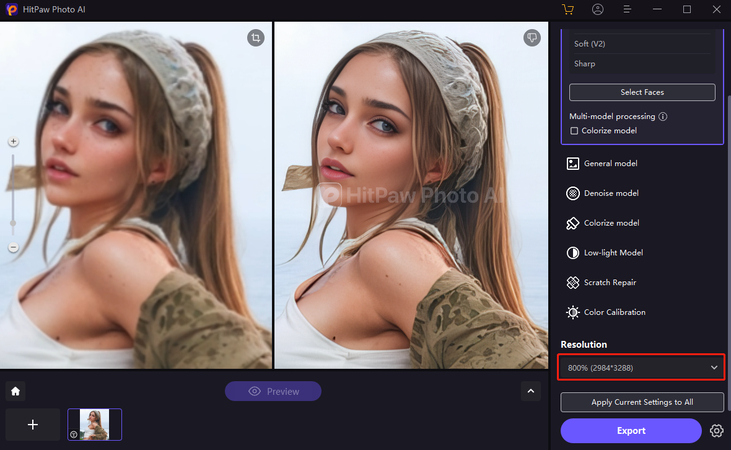The image size is (731, 450).
Task: Click the Denoise model icon
Action: pos(572,193)
